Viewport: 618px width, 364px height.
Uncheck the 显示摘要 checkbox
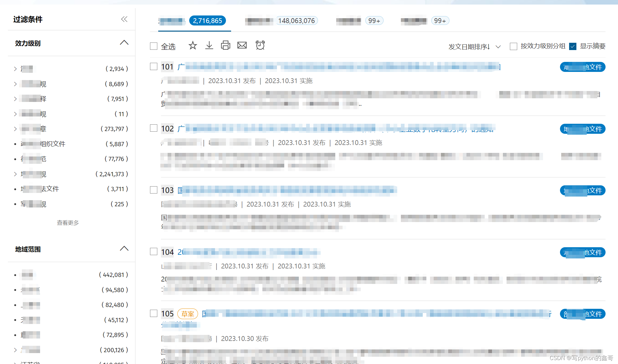[x=573, y=46]
